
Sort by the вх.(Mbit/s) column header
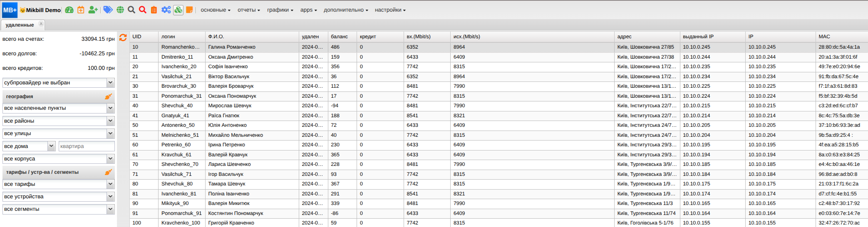(x=427, y=37)
